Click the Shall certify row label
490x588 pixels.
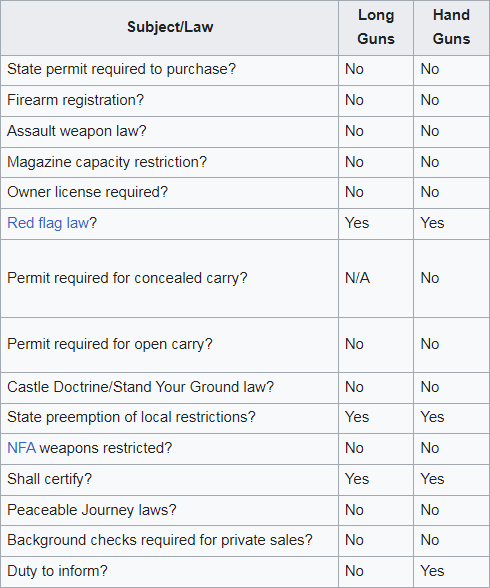49,479
